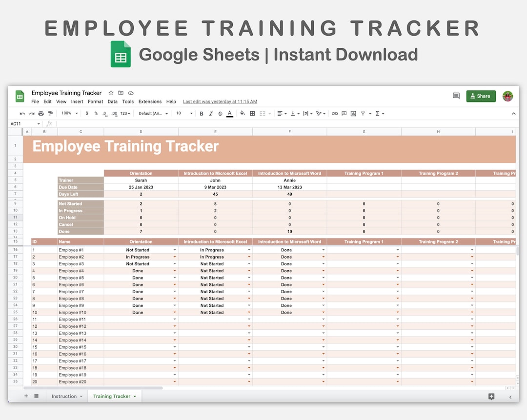Select the strikethrough formatting icon
This screenshot has height=420, width=527.
tap(221, 113)
